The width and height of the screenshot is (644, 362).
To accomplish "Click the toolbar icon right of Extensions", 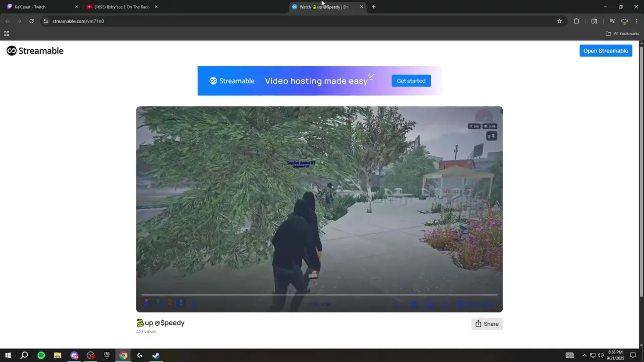I will pos(594,21).
